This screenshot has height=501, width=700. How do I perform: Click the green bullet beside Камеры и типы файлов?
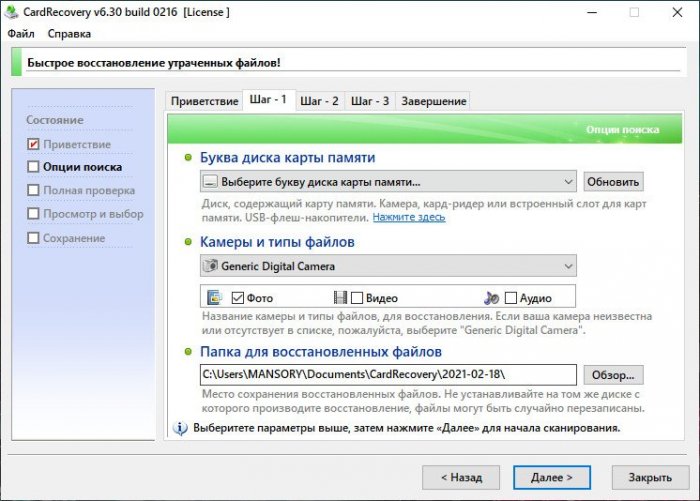tap(188, 242)
